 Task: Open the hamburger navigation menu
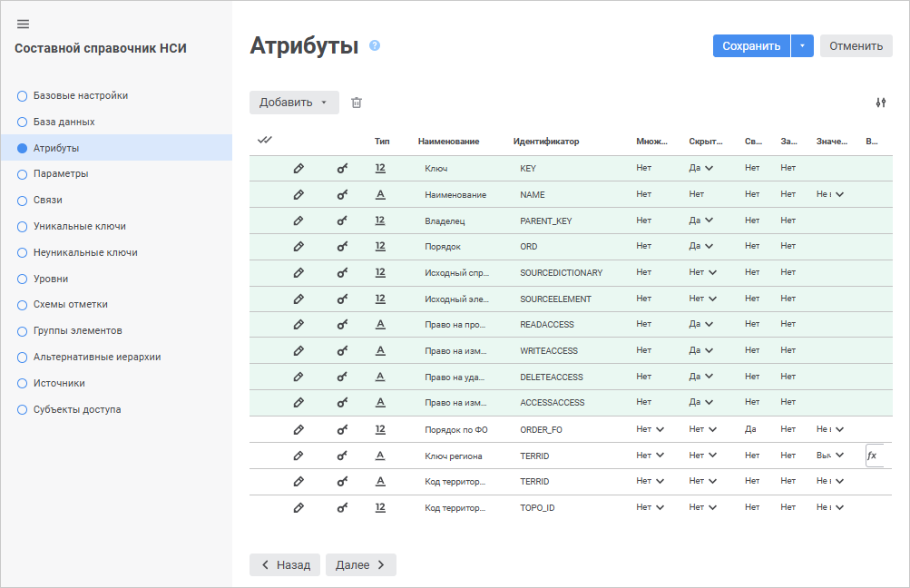pos(24,24)
